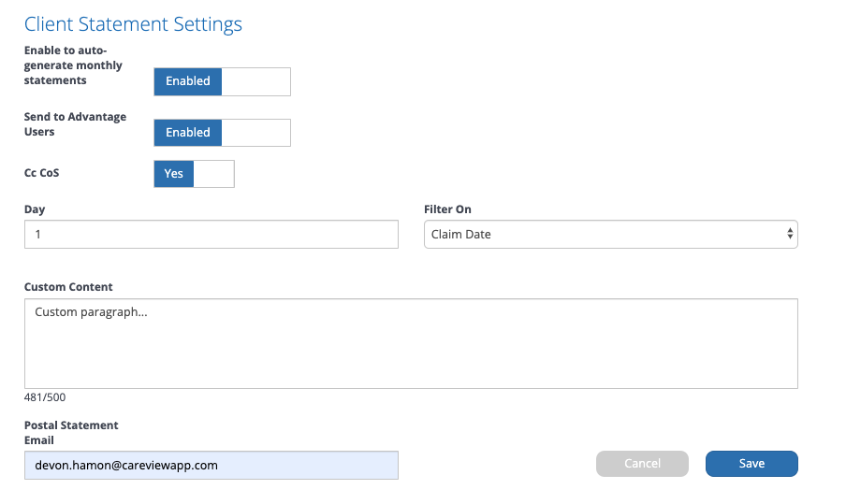Click the Custom Content label
The height and width of the screenshot is (504, 846).
68,287
